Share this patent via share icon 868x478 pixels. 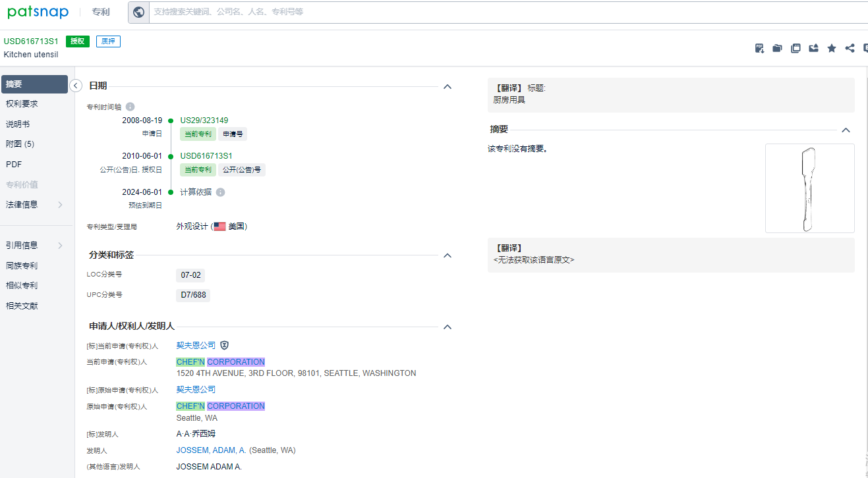[x=850, y=48]
